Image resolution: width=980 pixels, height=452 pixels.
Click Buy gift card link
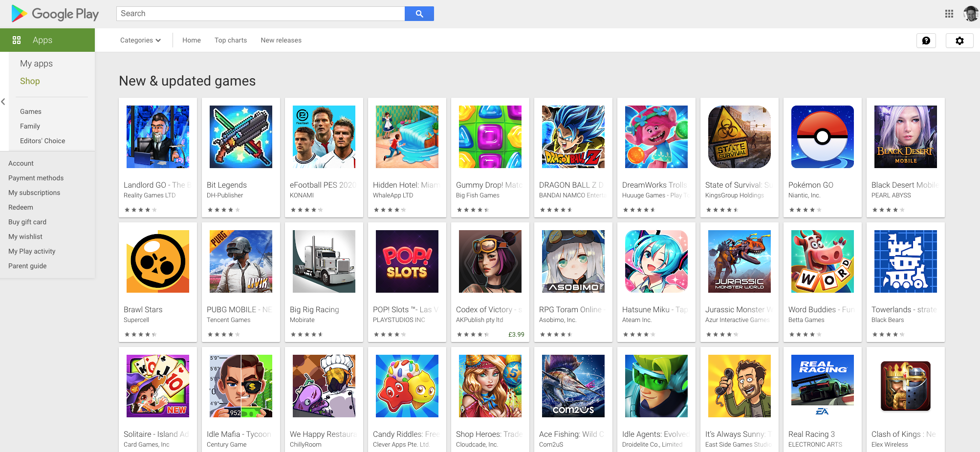[27, 222]
